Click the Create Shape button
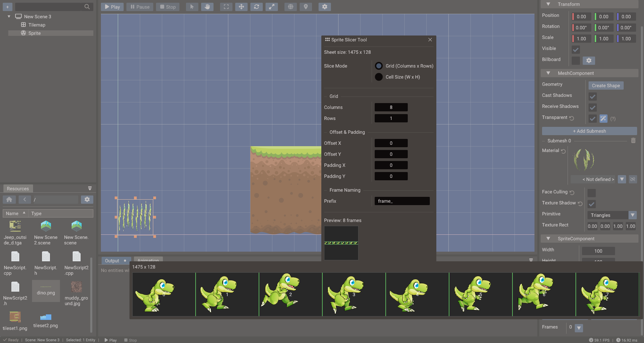 click(x=606, y=85)
